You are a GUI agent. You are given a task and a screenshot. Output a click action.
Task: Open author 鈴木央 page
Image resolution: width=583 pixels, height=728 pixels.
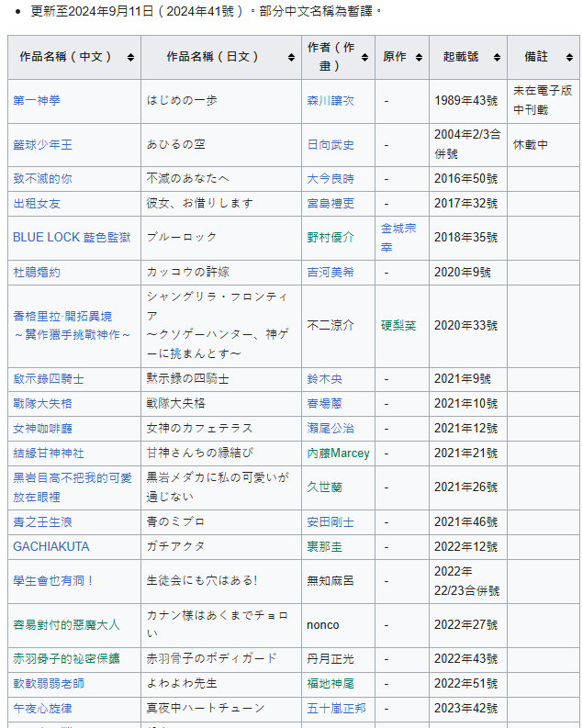click(324, 379)
